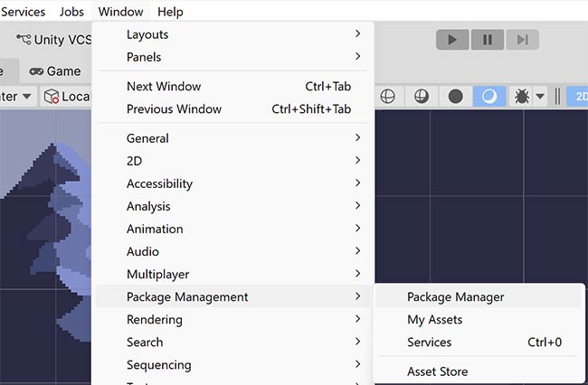
Task: Select wireframe globe draw mode icon
Action: tap(387, 97)
